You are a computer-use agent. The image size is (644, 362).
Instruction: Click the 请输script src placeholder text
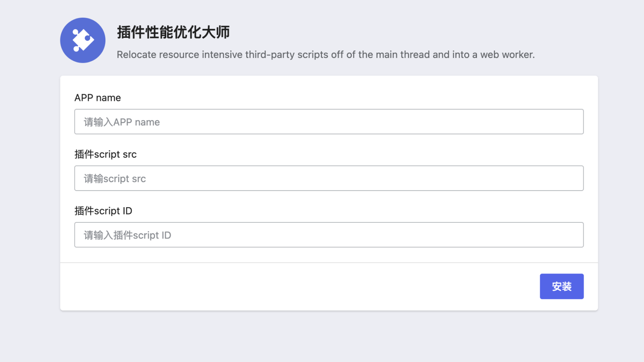click(115, 179)
